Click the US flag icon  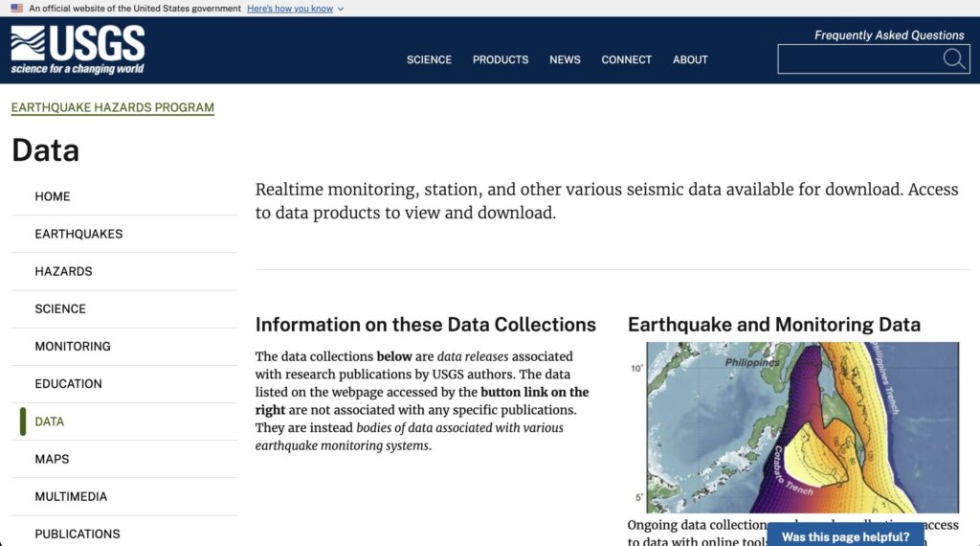(x=17, y=9)
